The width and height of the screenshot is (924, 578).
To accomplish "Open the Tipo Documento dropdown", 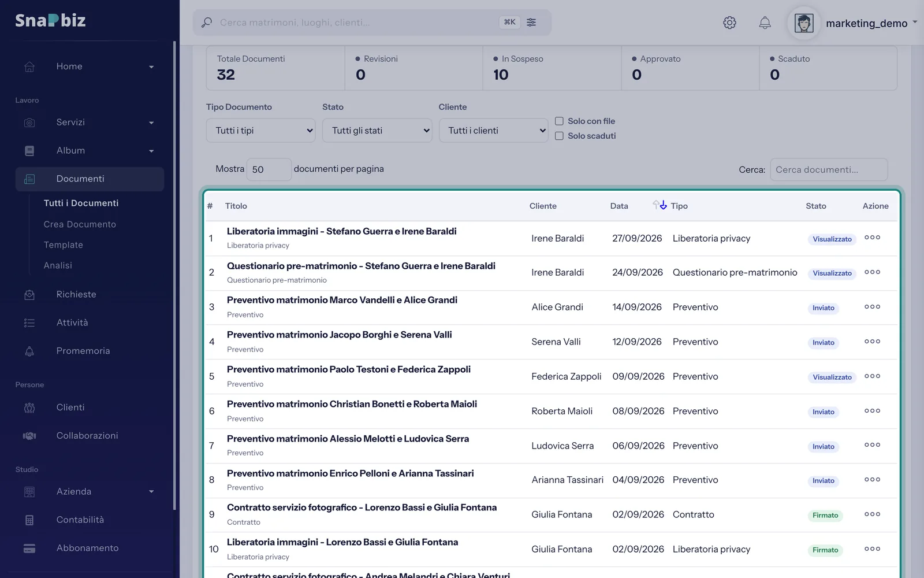I will pos(261,131).
